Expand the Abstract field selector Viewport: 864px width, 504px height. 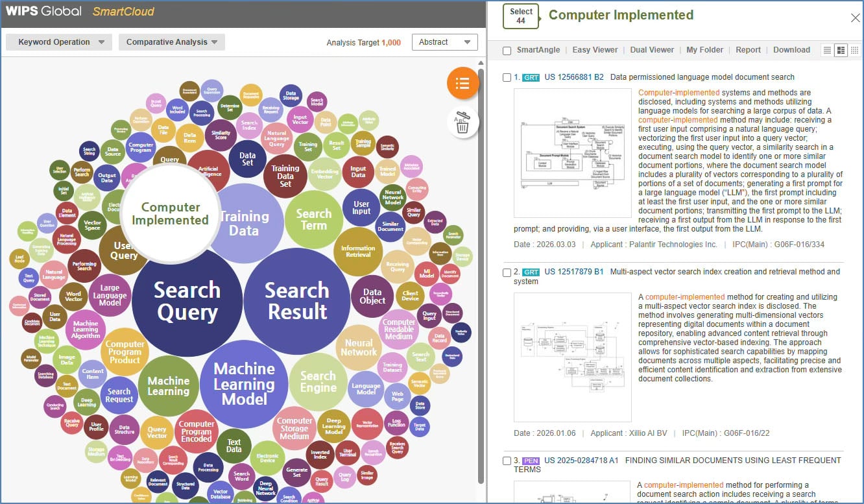coord(445,42)
